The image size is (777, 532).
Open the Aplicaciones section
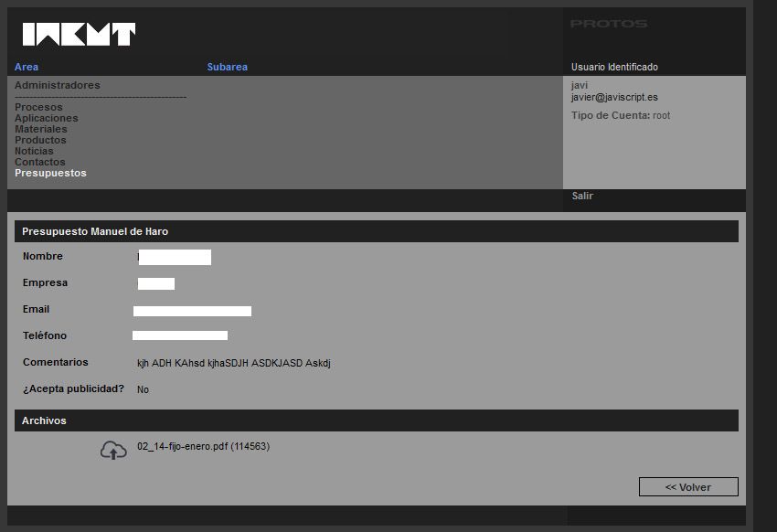tap(46, 118)
